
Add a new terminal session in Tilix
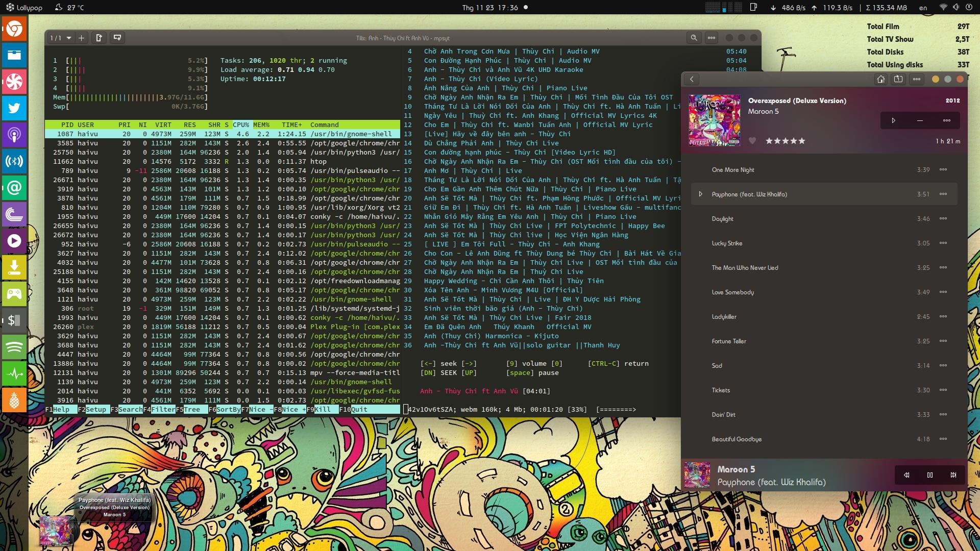click(x=81, y=38)
